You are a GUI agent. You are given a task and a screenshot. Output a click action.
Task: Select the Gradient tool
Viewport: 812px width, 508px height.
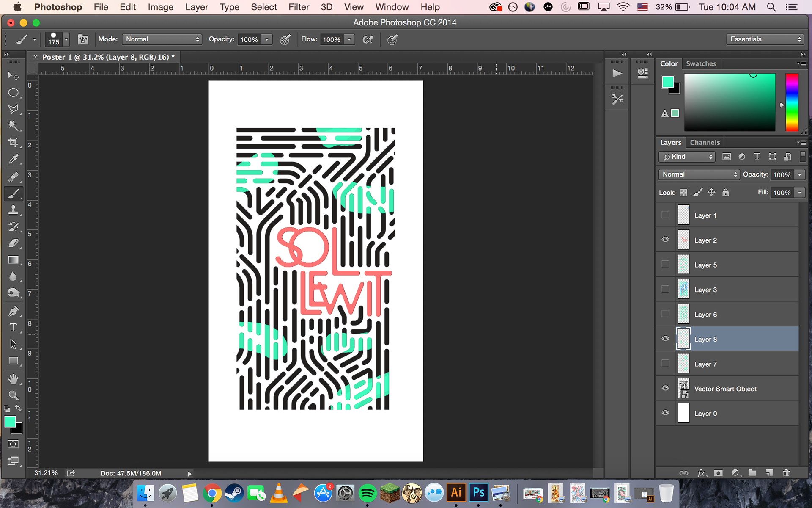[x=13, y=260]
